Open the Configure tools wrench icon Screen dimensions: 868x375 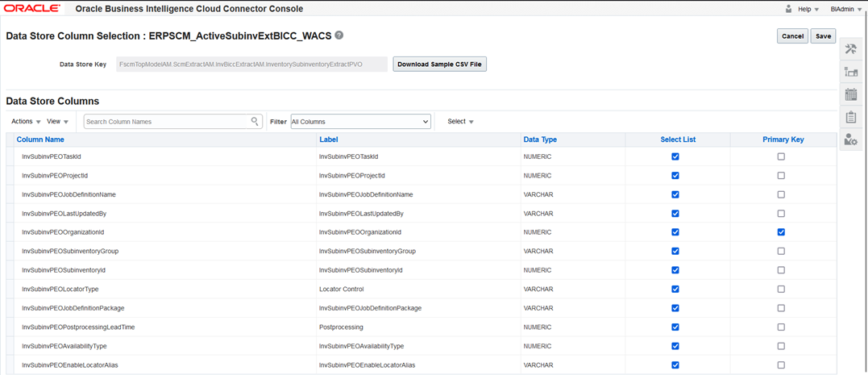851,48
